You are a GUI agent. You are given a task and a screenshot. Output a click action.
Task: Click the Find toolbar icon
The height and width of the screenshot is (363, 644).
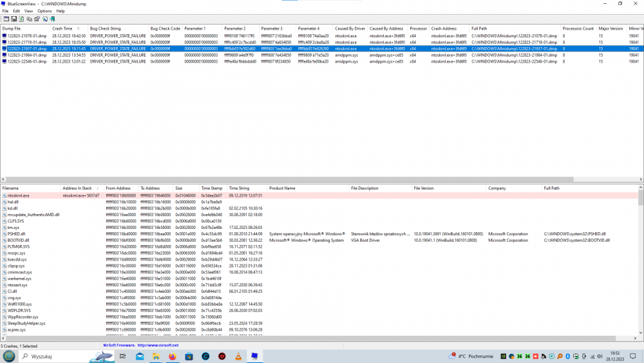(x=44, y=19)
